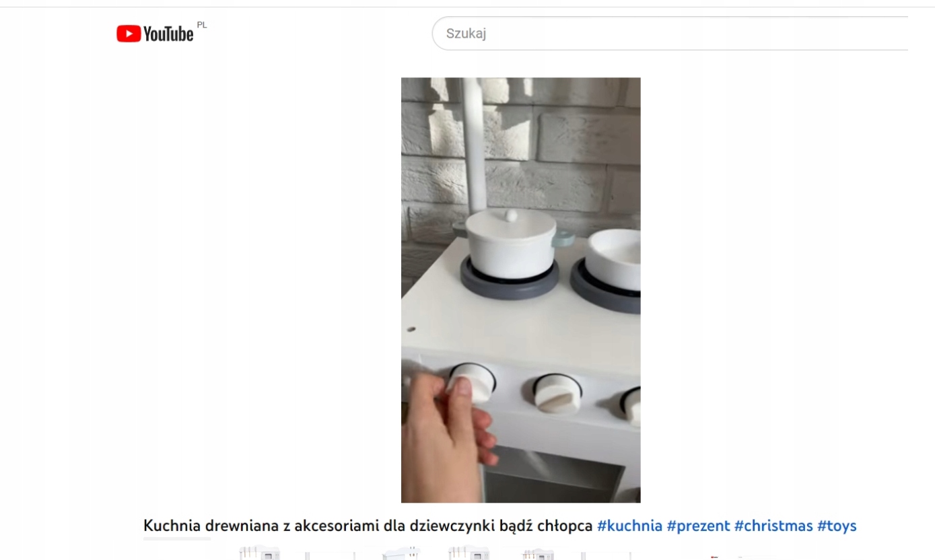Focus the Szukaj search field
This screenshot has height=560, width=935.
tap(670, 34)
